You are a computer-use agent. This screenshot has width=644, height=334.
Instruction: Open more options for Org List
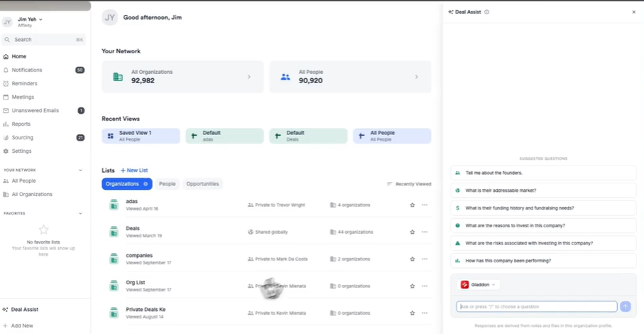pyautogui.click(x=425, y=286)
